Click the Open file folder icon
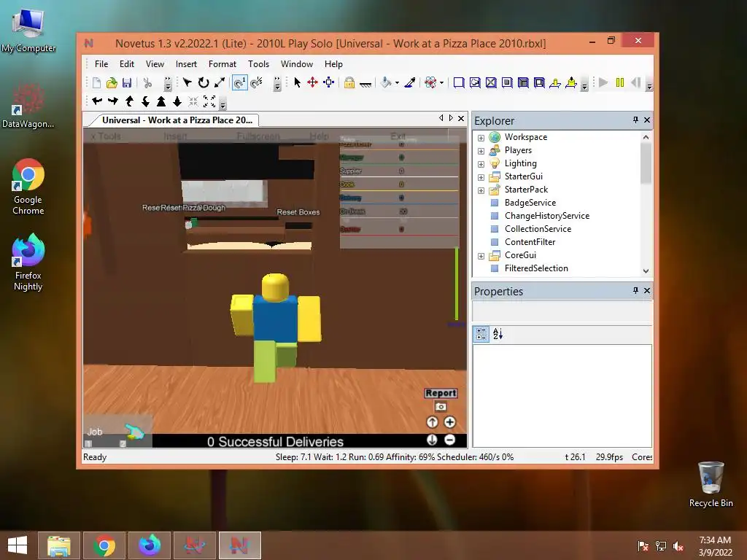The height and width of the screenshot is (560, 747). click(x=112, y=83)
